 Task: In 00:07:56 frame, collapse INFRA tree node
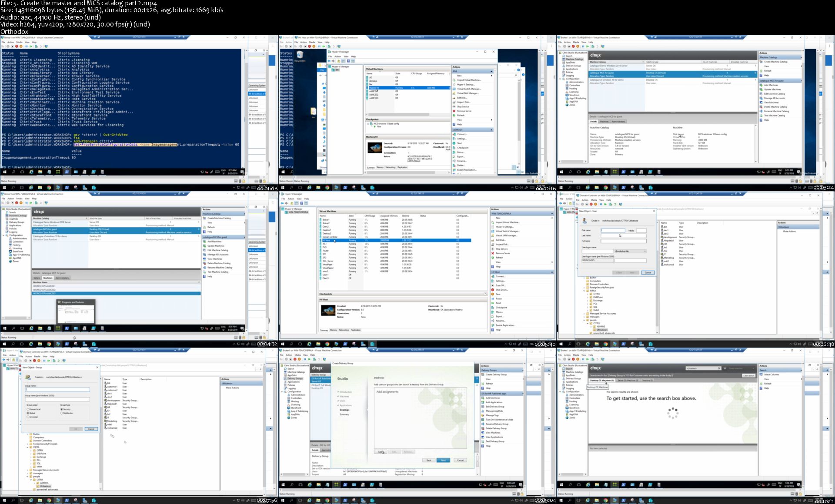27,447
